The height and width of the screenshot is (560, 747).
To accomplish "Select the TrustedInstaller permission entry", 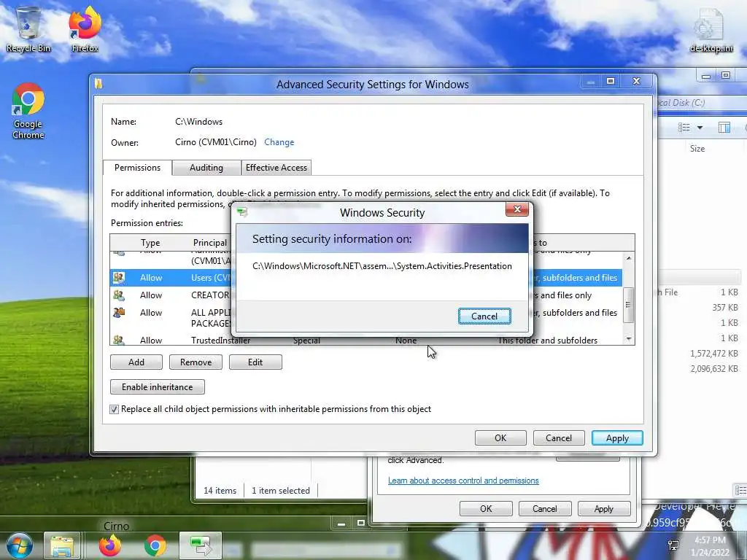I will click(366, 340).
